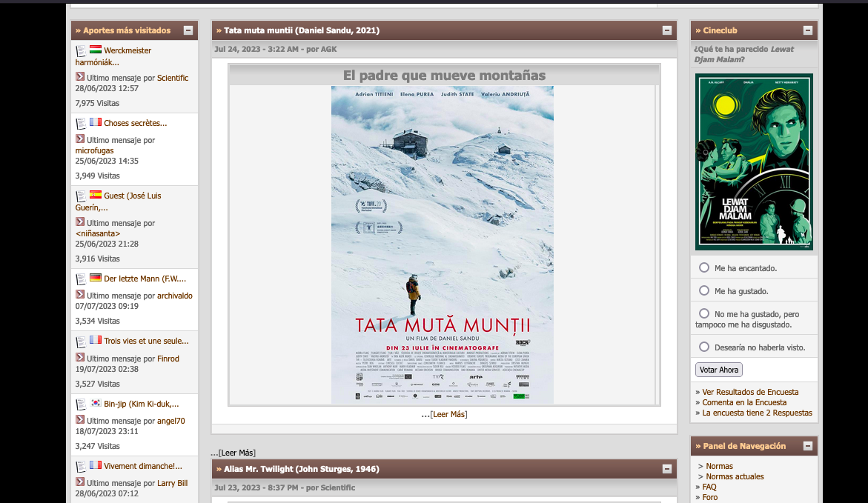Click the document icon beside Trois vies et une seule

pyautogui.click(x=81, y=342)
